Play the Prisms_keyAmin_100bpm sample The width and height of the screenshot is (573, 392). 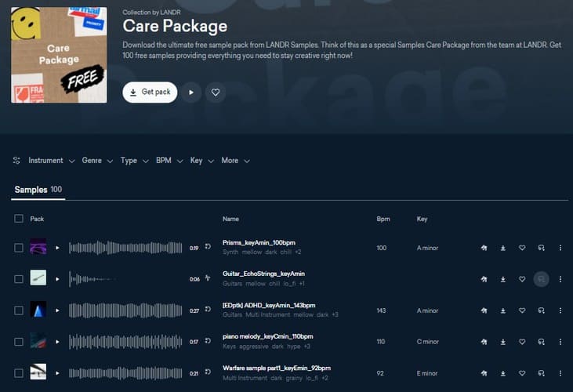[57, 248]
